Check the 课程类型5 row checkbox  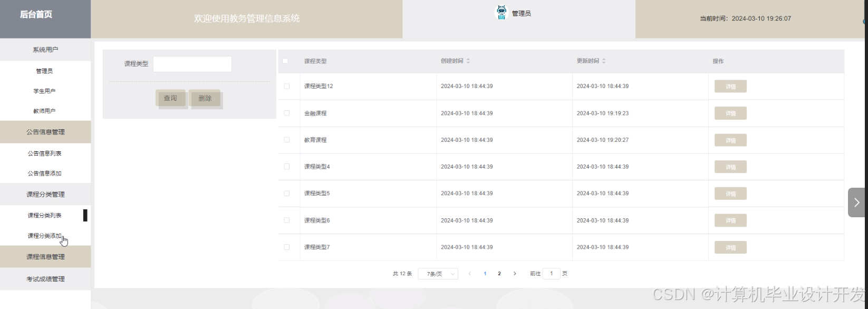tap(287, 194)
